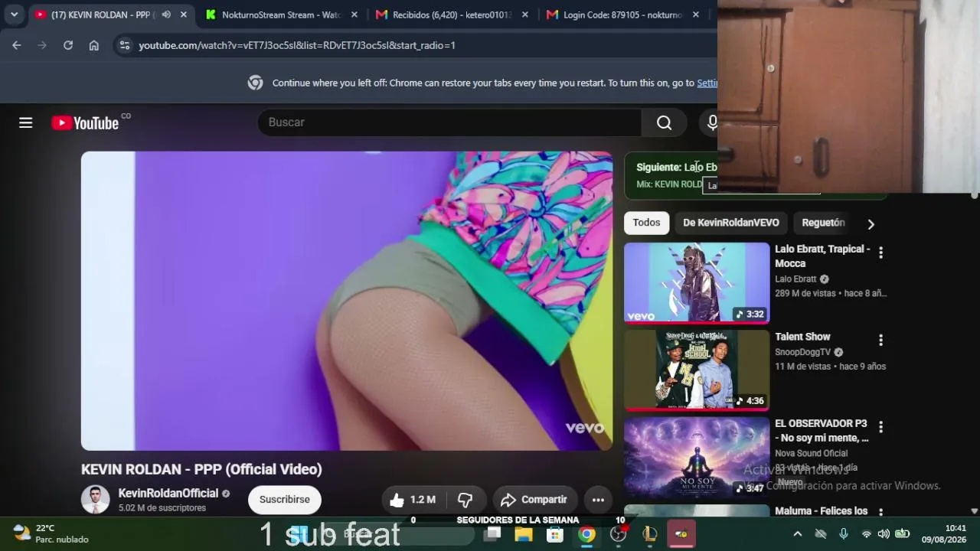This screenshot has width=980, height=551.
Task: Go to the YouTube home logo
Action: [x=85, y=122]
